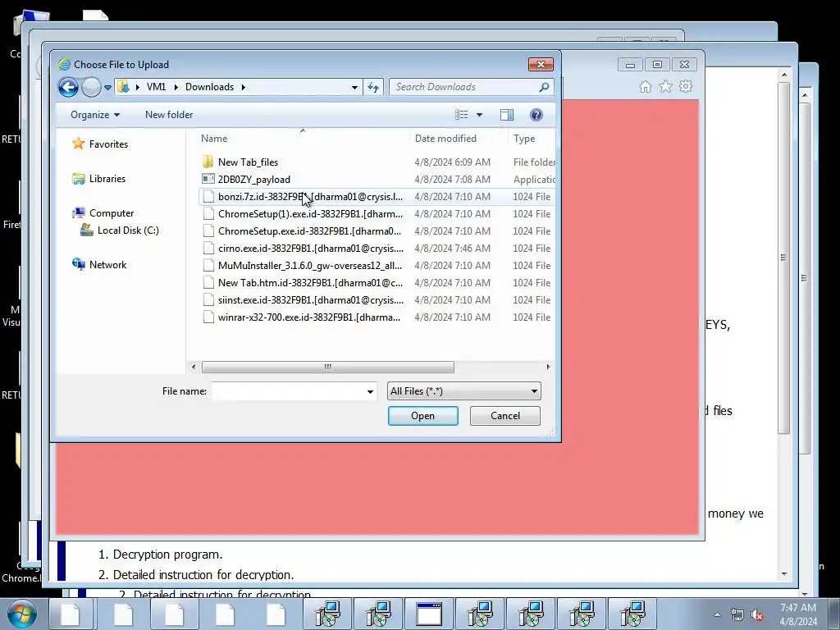Expand the address bar history dropdown
Image resolution: width=840 pixels, height=630 pixels.
click(354, 87)
